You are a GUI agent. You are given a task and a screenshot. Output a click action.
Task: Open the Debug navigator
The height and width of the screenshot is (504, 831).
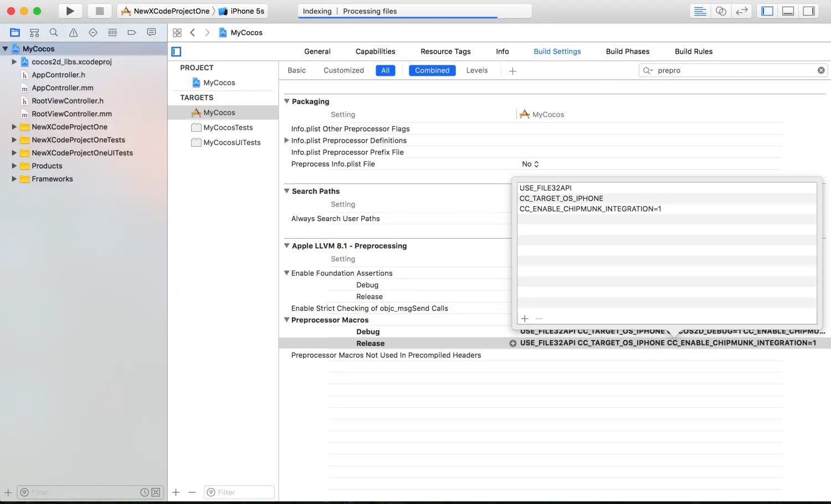click(x=112, y=33)
